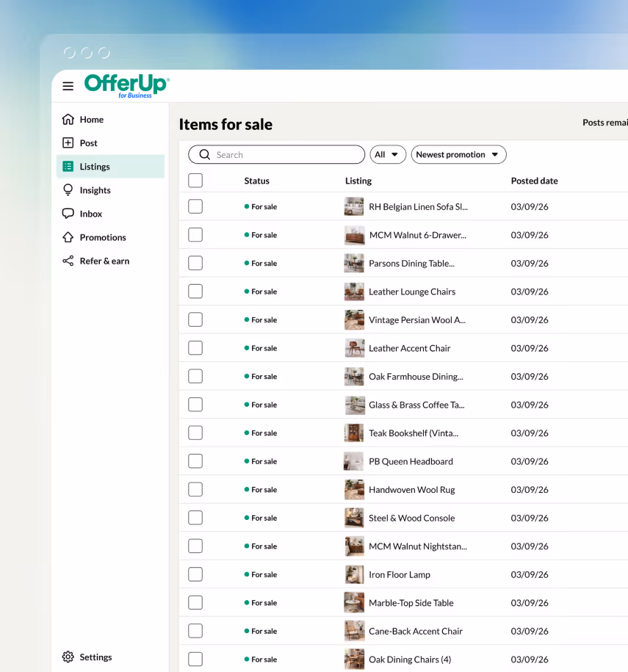Open the Handwoven Wool Rug listing
628x672 pixels.
tap(412, 489)
